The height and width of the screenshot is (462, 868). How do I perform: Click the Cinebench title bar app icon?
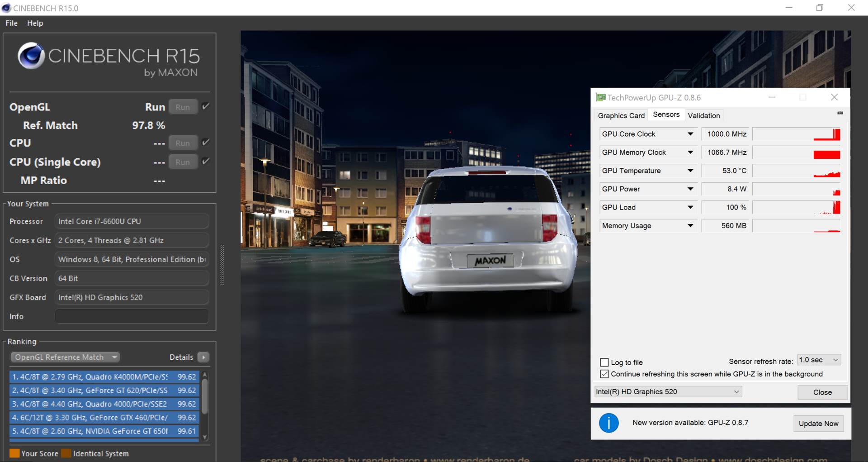click(x=6, y=8)
